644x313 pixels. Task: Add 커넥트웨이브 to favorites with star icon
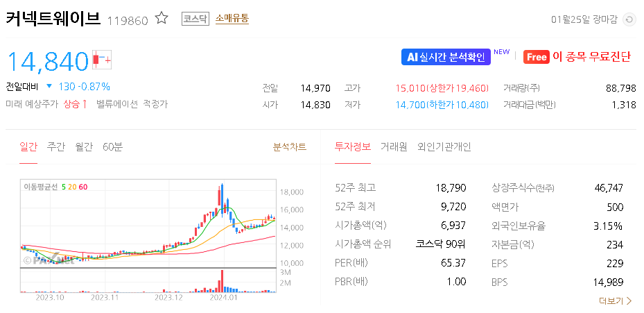pyautogui.click(x=162, y=19)
